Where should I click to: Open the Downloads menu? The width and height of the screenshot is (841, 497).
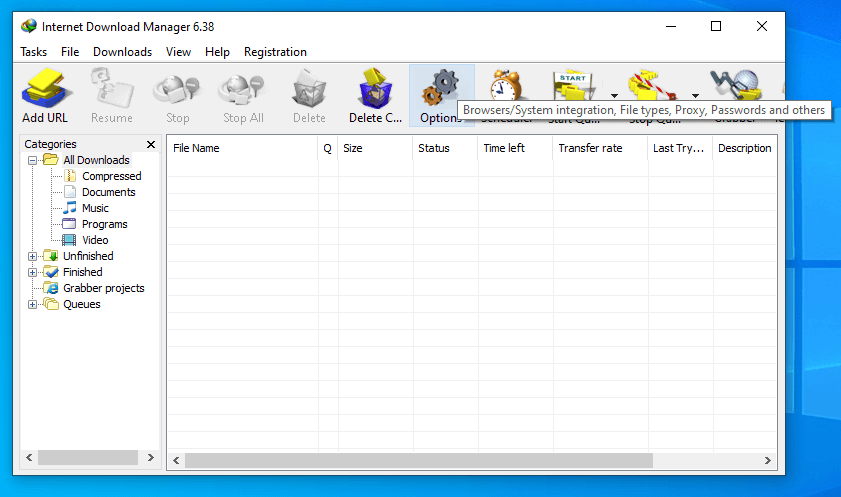coord(122,52)
